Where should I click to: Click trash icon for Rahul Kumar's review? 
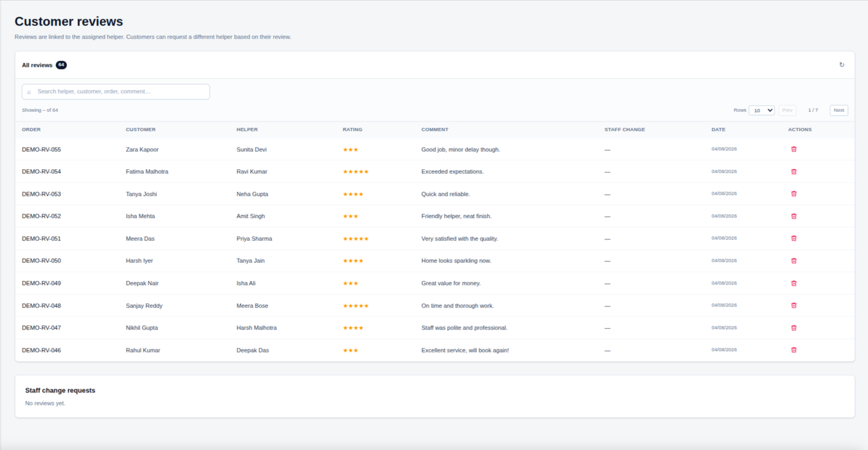pos(794,350)
